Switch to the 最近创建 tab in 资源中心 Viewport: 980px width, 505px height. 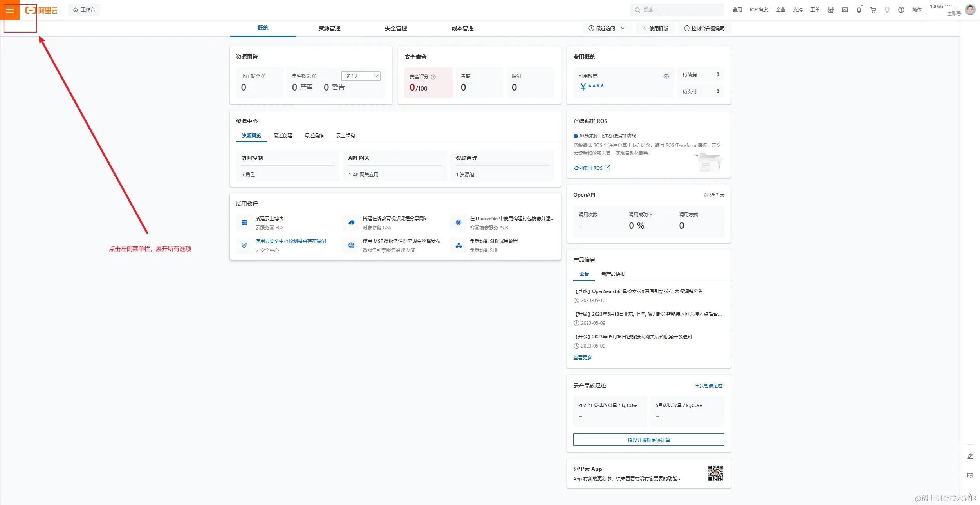coord(283,135)
